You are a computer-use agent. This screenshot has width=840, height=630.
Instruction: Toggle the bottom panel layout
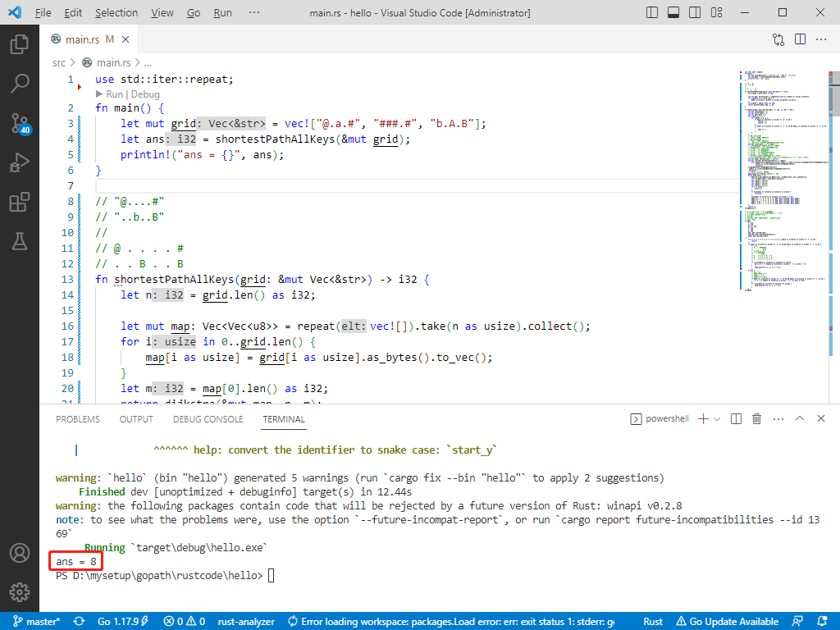point(673,12)
